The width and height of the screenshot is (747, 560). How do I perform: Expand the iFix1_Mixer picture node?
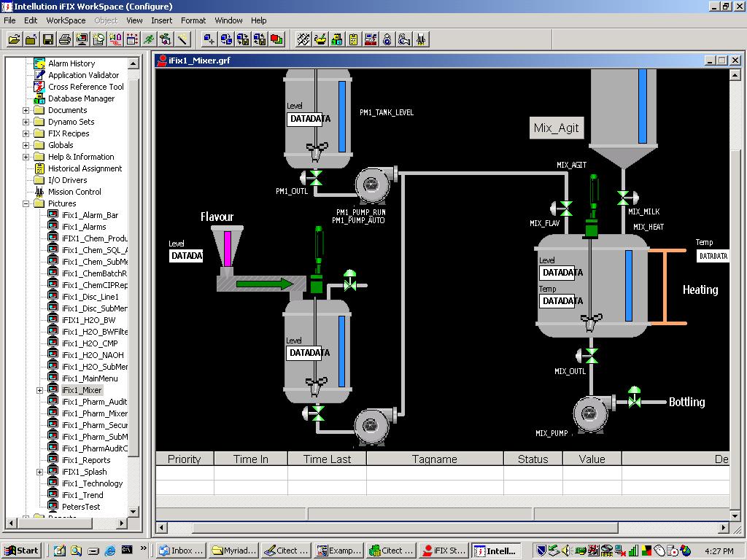pyautogui.click(x=40, y=391)
